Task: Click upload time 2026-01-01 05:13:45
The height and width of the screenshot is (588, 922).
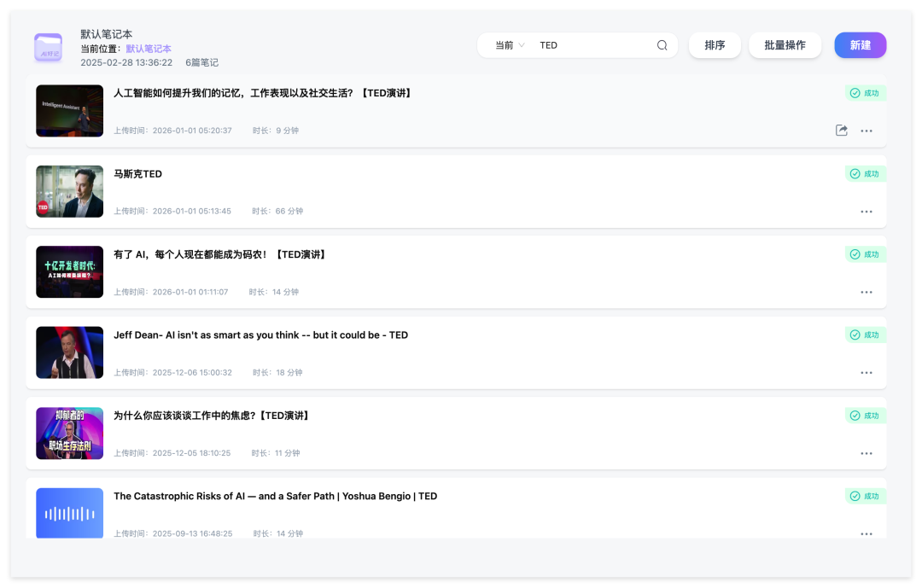Action: point(172,211)
